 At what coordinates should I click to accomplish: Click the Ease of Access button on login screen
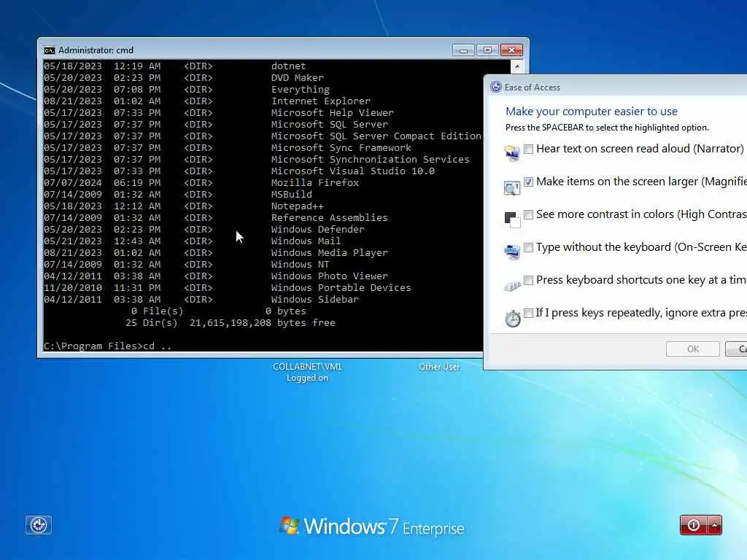click(x=38, y=525)
